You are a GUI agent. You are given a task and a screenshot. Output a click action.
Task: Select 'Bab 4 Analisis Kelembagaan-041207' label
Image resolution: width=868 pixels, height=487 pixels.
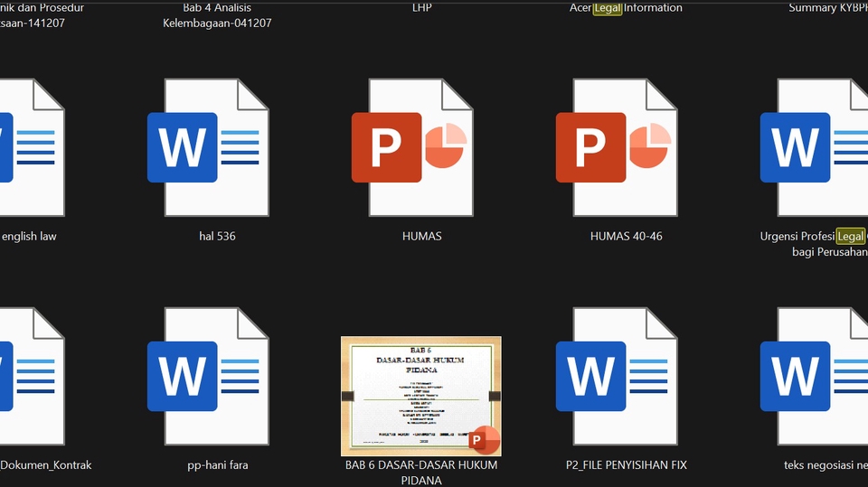point(217,15)
